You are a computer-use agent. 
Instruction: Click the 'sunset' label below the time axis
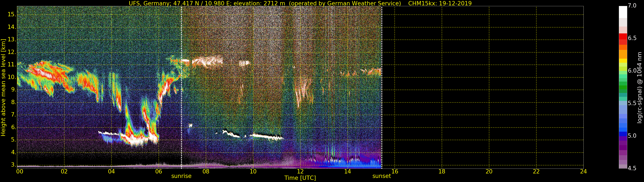coord(381,176)
